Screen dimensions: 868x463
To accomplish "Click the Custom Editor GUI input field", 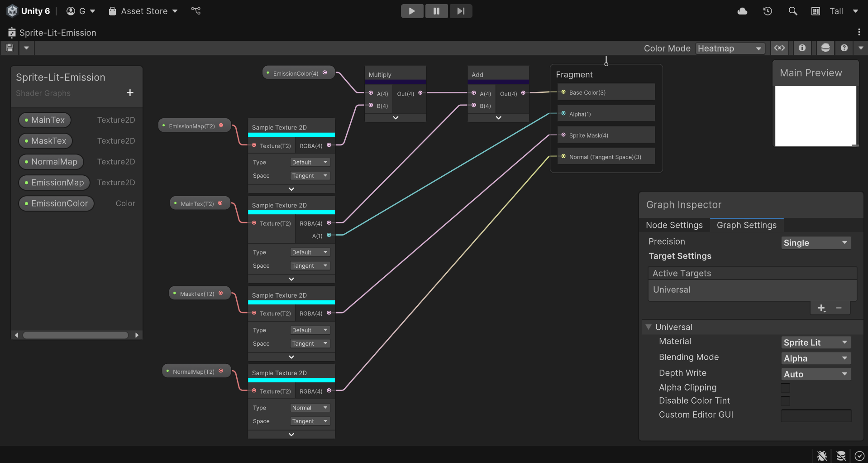I will pos(816,415).
